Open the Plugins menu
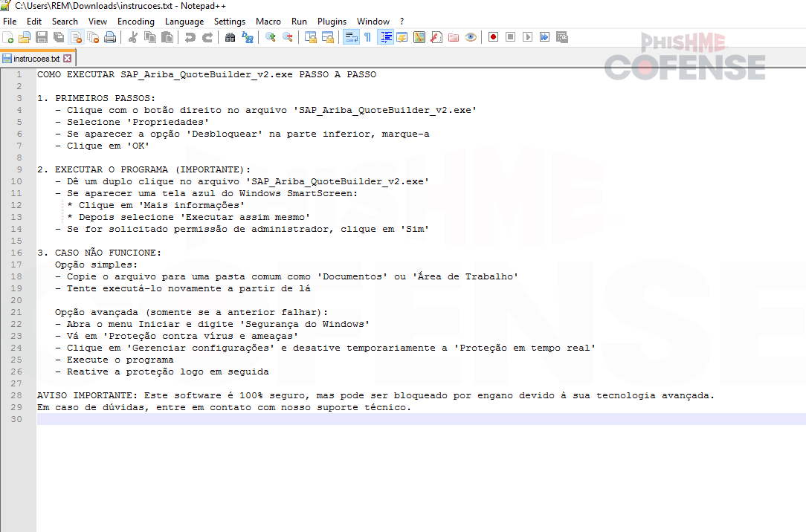The width and height of the screenshot is (806, 532). click(332, 22)
